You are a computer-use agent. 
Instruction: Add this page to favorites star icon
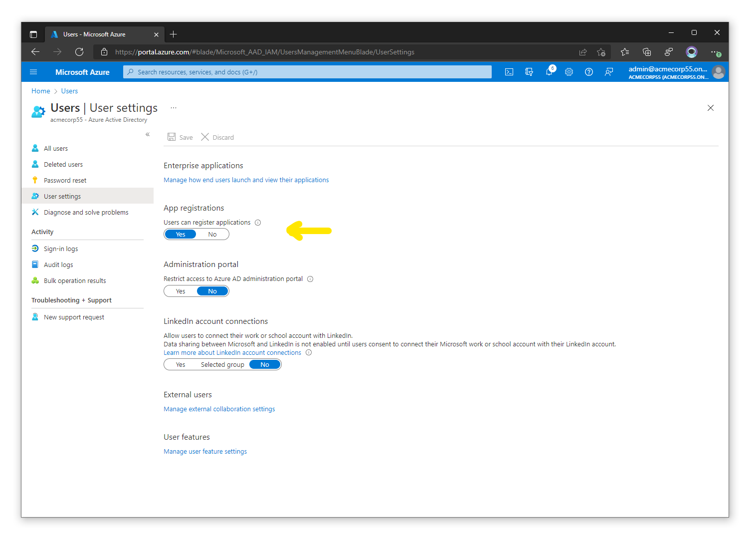pos(601,52)
